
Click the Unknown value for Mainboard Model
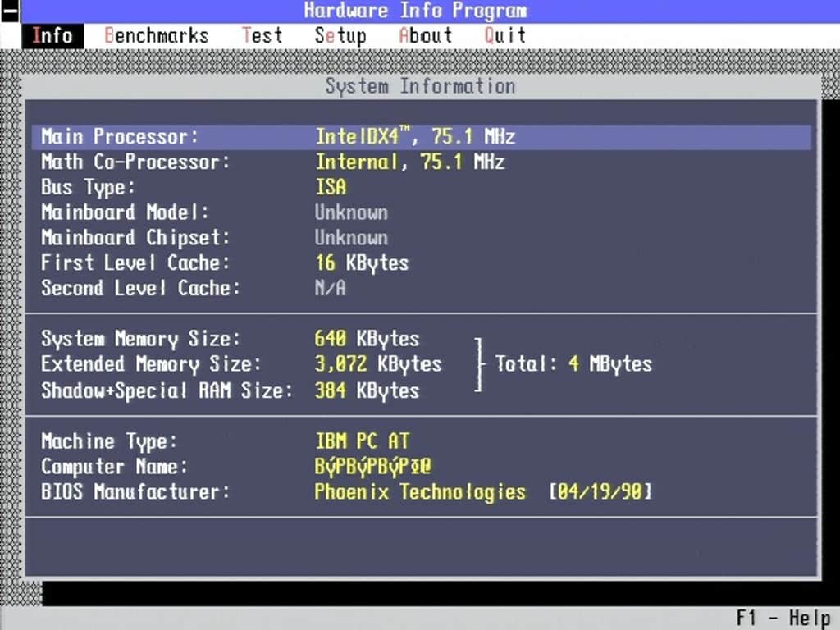click(x=351, y=212)
